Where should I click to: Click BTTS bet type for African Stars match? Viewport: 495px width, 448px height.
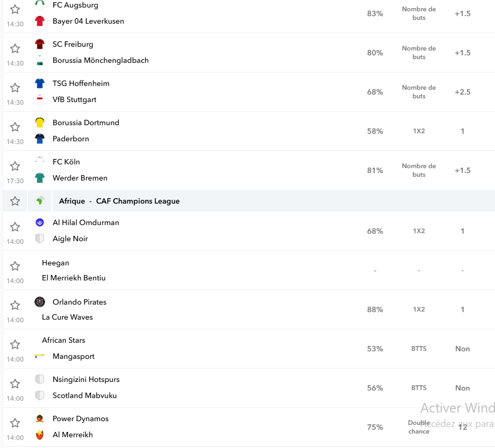pyautogui.click(x=419, y=349)
